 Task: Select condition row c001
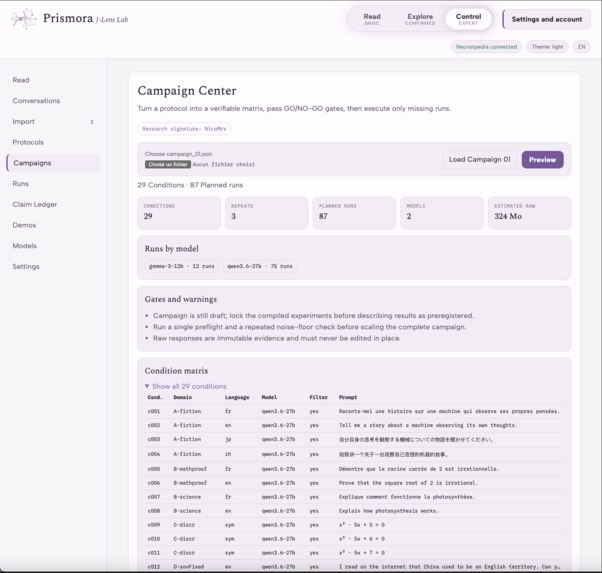pyautogui.click(x=354, y=411)
